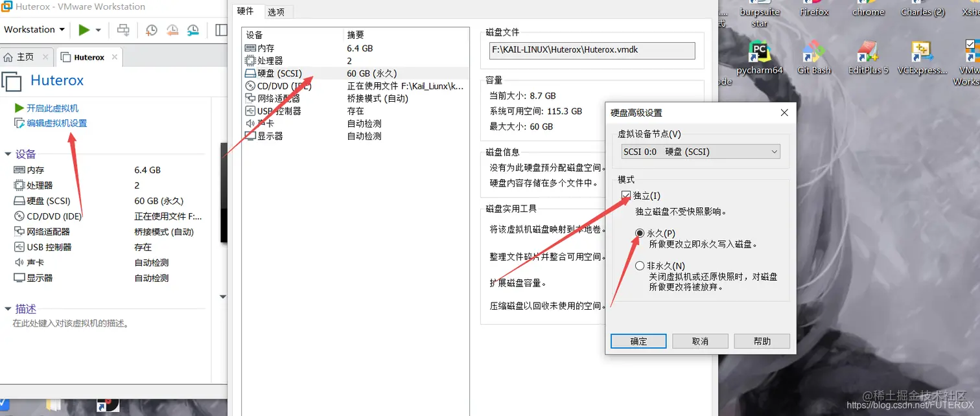Click the green power-on play button

tap(84, 30)
